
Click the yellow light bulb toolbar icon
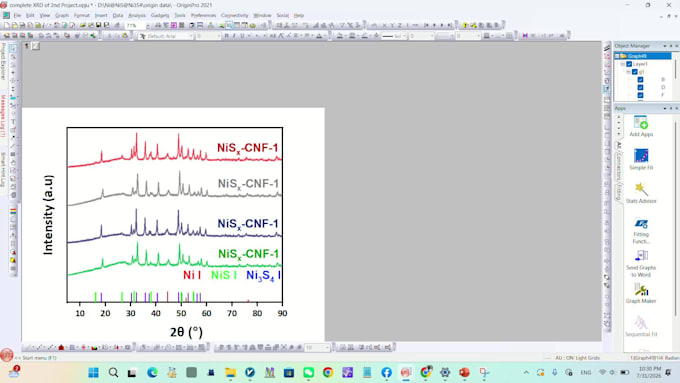click(465, 26)
